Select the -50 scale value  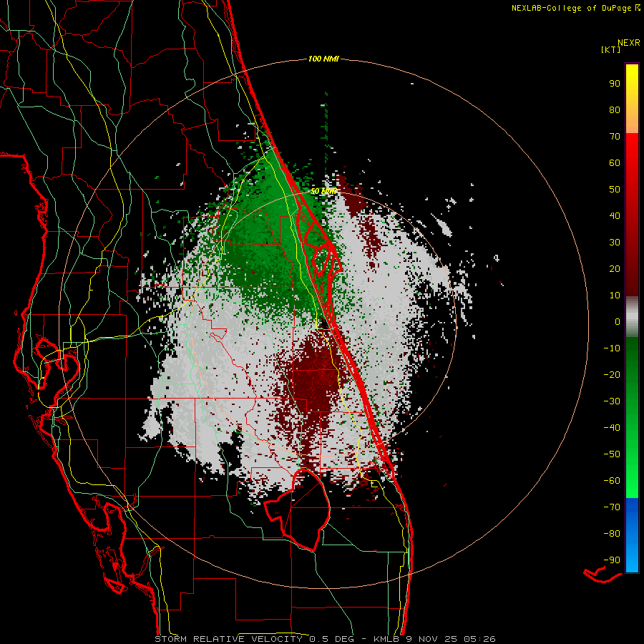(612, 454)
